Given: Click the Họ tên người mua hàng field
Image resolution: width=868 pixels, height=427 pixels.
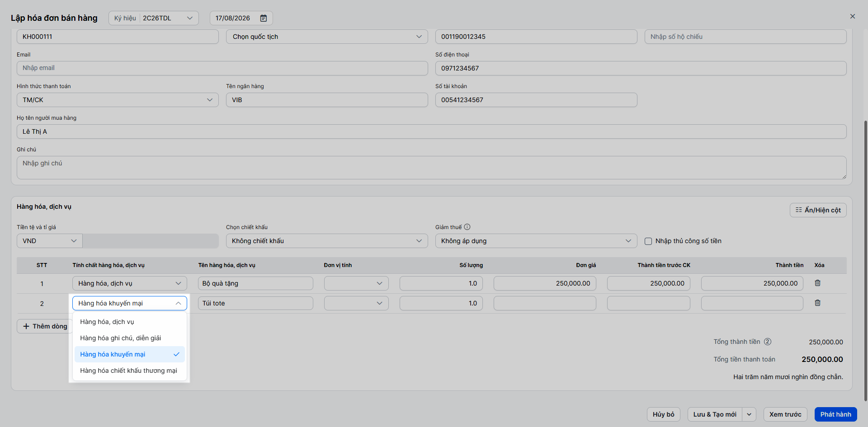Looking at the screenshot, I should [x=432, y=131].
